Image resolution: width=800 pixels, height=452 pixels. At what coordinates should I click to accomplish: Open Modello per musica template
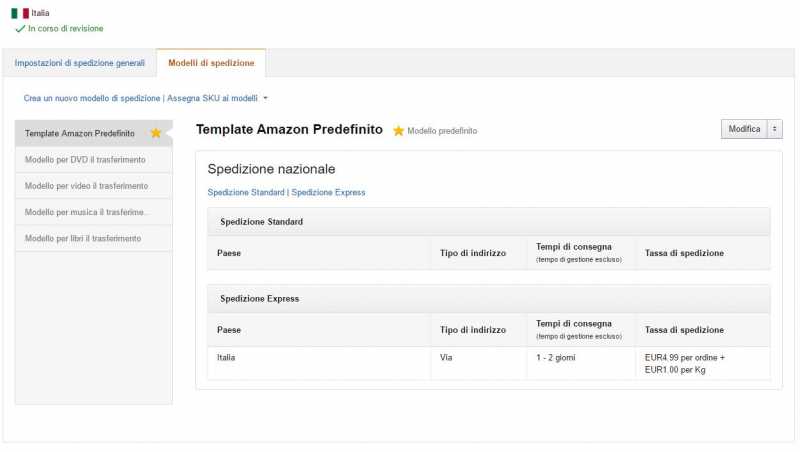tap(86, 212)
